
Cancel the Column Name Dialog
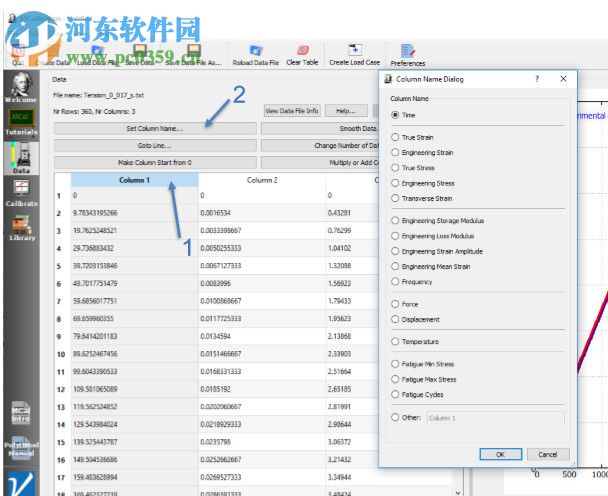(548, 454)
